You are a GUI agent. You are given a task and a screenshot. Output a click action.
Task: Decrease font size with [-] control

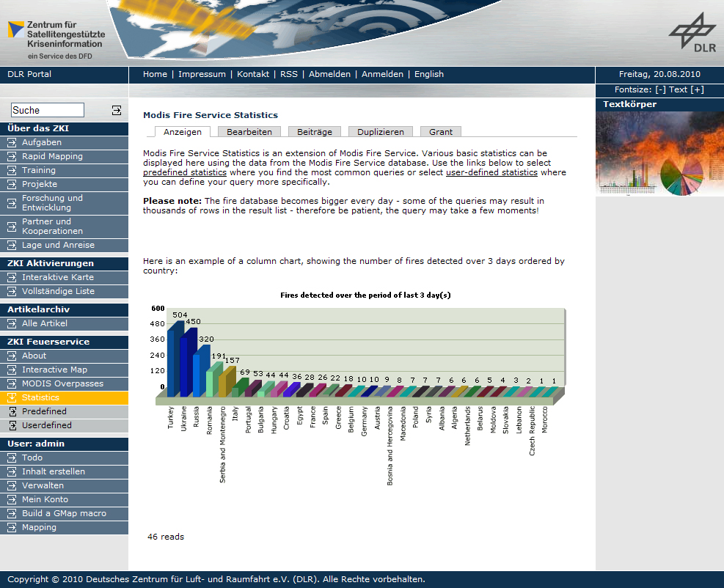point(660,89)
